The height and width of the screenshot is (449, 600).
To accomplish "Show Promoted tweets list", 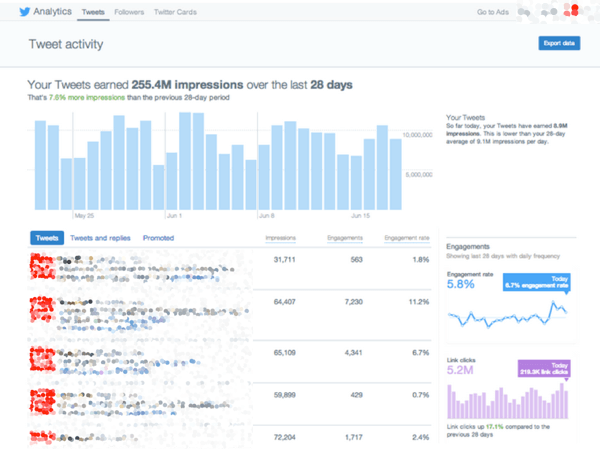I will (x=158, y=238).
